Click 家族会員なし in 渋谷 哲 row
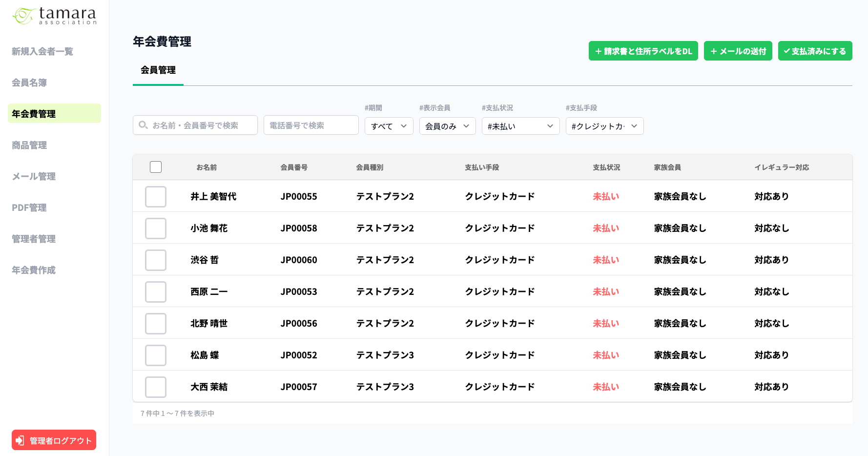The height and width of the screenshot is (456, 868). pos(680,260)
